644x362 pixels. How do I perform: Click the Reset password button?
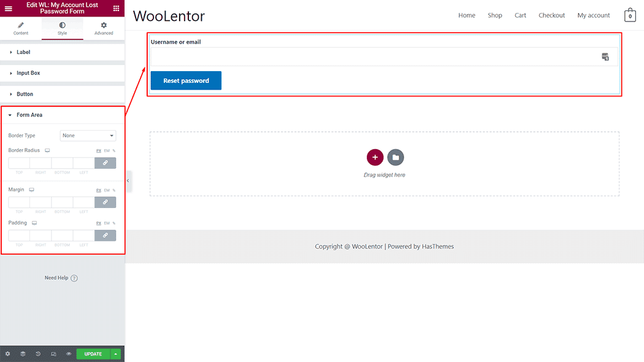186,81
